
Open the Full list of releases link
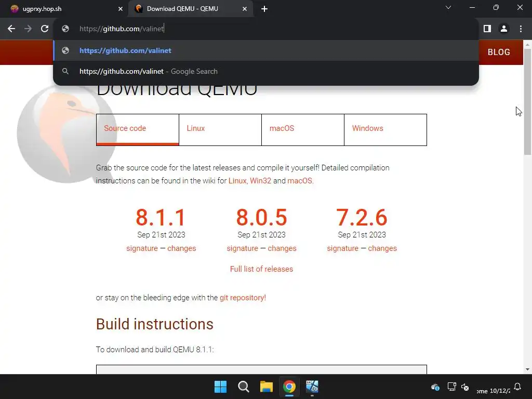coord(262,269)
